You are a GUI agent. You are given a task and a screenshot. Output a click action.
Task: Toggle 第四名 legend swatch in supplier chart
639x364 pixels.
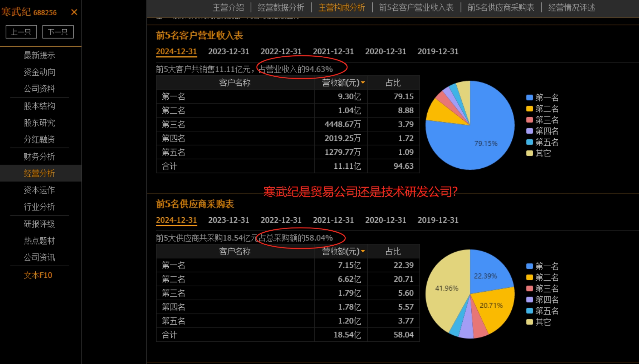[x=530, y=299]
